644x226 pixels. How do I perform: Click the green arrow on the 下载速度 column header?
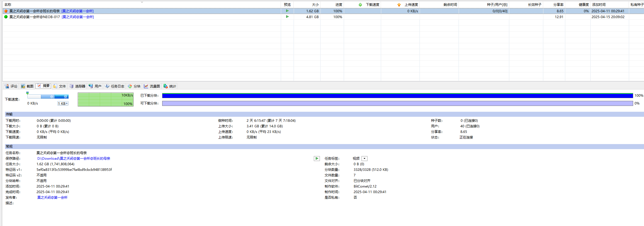pyautogui.click(x=360, y=5)
